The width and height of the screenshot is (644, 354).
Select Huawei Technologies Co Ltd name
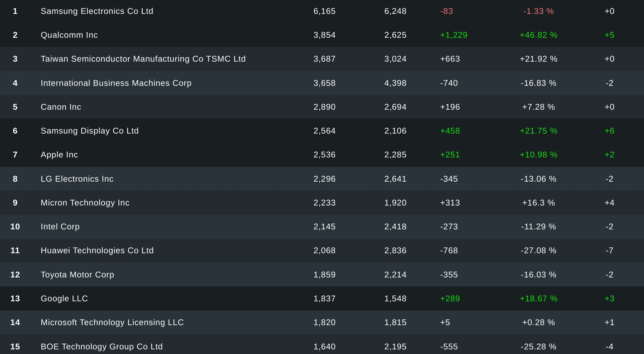pos(97,250)
